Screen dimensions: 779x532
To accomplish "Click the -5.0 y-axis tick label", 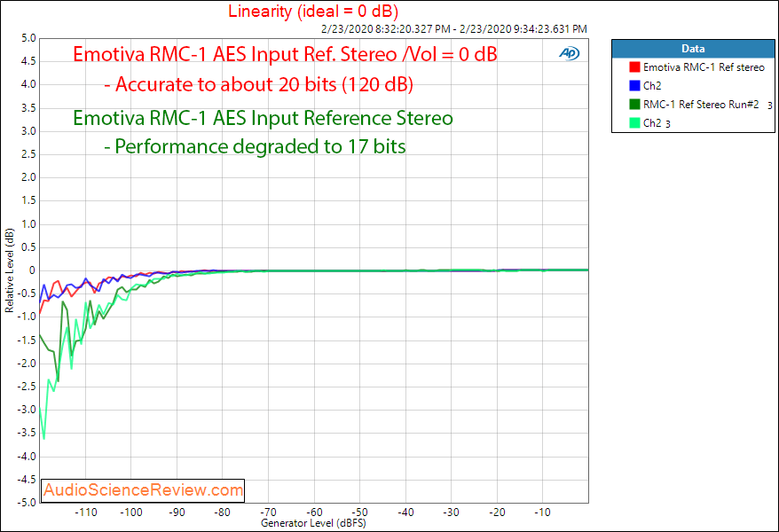I will (27, 502).
